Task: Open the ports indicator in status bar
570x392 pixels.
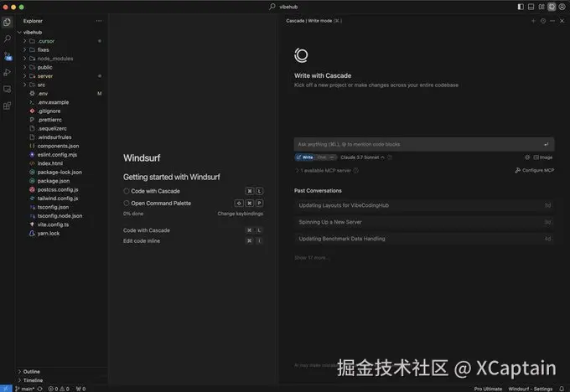Action: [80, 389]
